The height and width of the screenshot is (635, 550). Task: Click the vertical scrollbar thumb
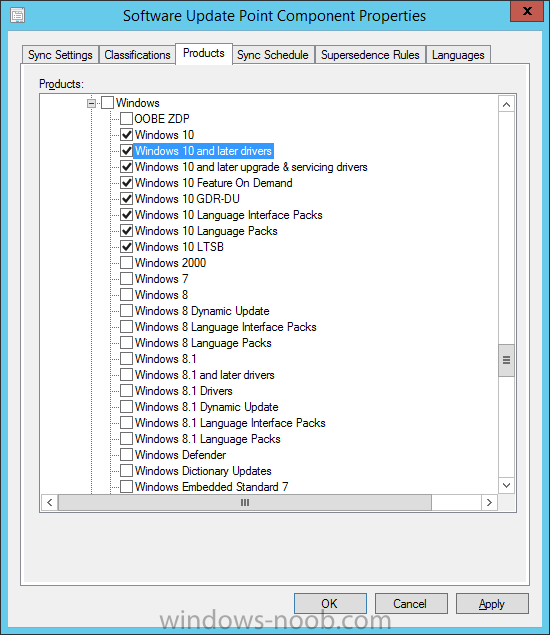(x=506, y=360)
